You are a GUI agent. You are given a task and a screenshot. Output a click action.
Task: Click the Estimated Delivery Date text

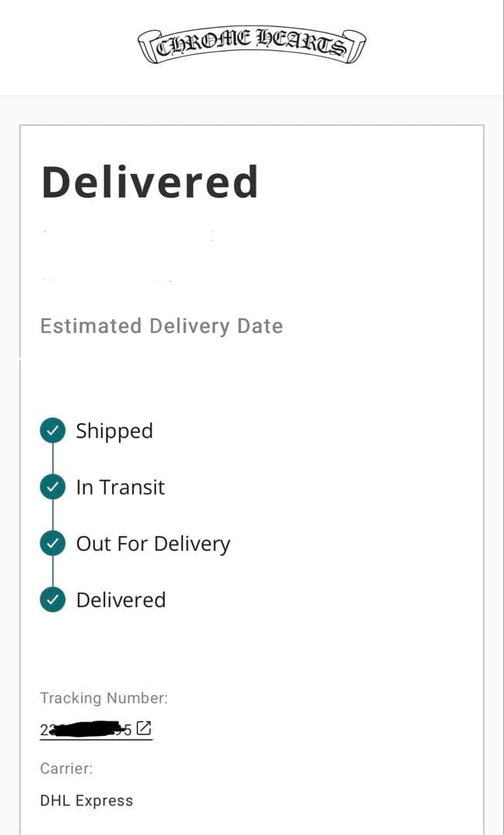tap(162, 326)
